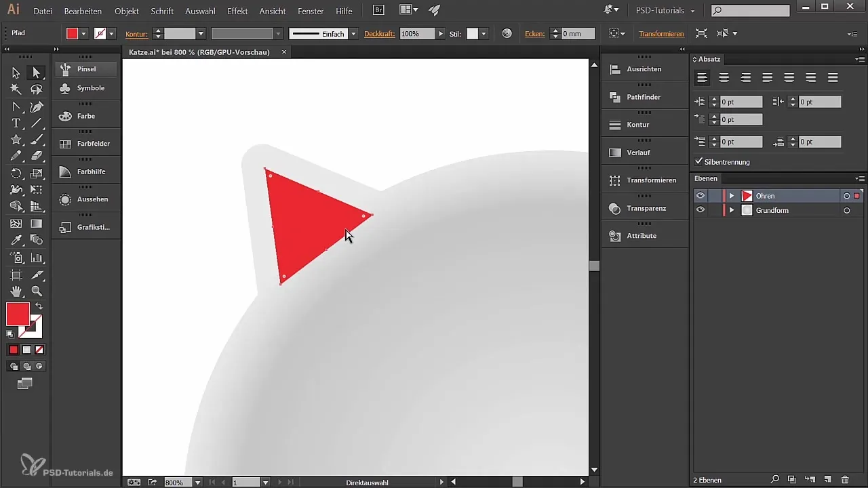868x488 pixels.
Task: Open the Ansicht menu
Action: coord(273,11)
